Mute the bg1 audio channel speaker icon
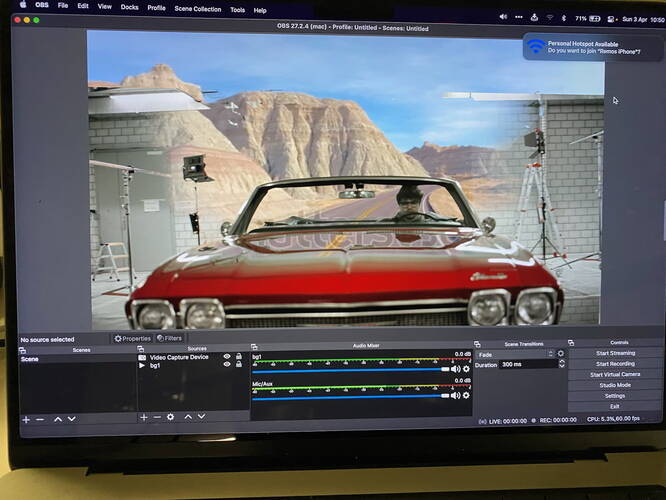This screenshot has height=500, width=666. tap(455, 369)
